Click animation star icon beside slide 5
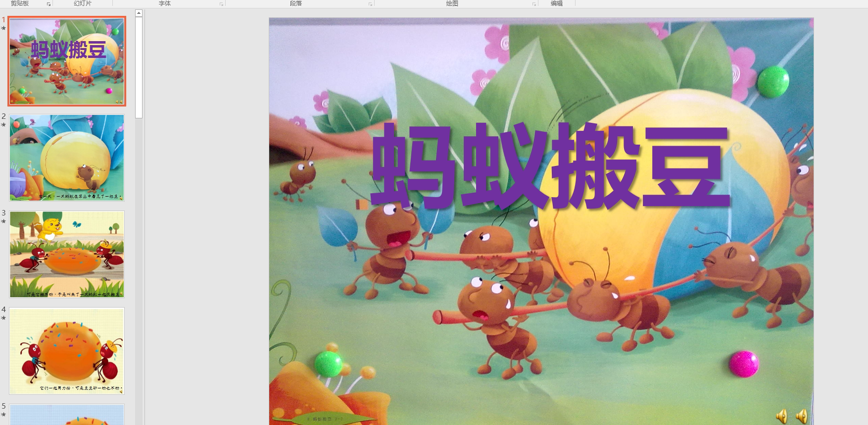This screenshot has height=425, width=868. (x=3, y=414)
